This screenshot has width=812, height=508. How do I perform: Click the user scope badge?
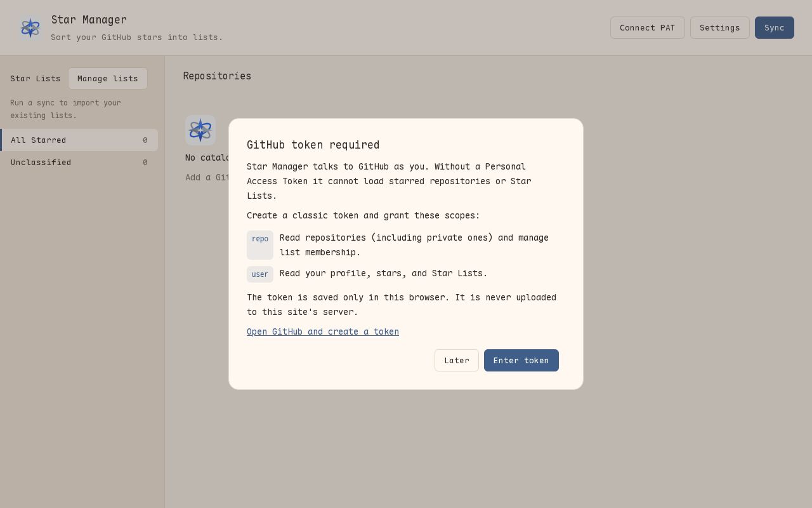260,274
